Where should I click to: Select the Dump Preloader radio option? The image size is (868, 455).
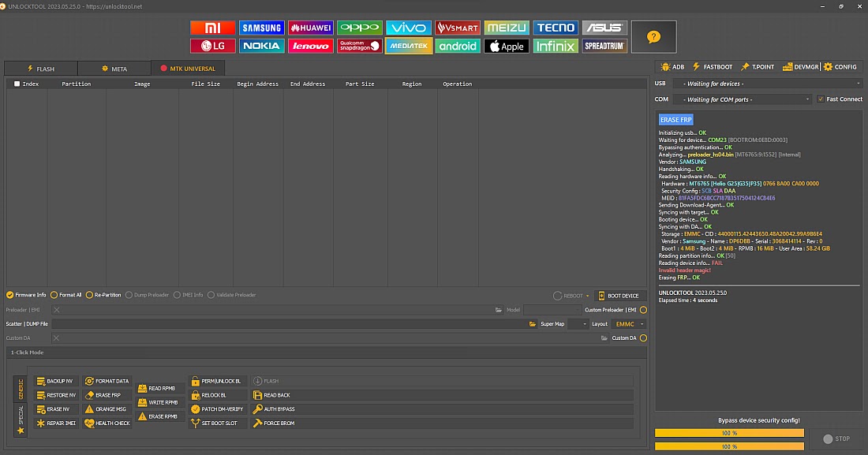click(129, 295)
